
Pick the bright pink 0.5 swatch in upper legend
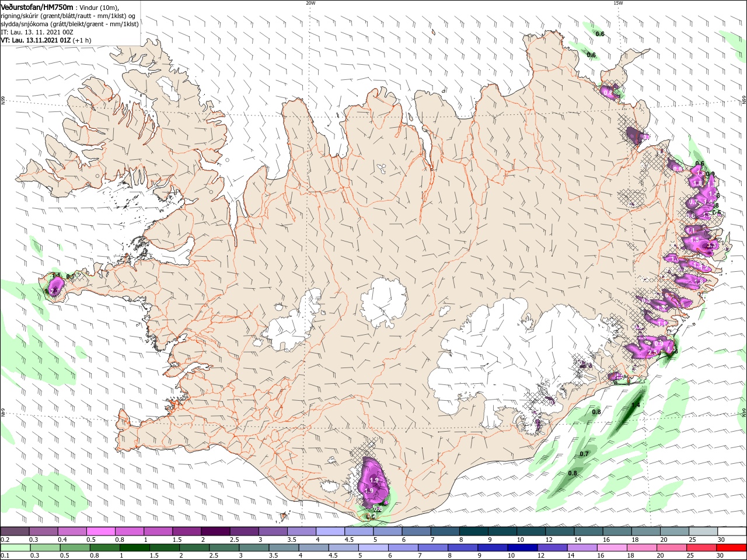(100, 531)
